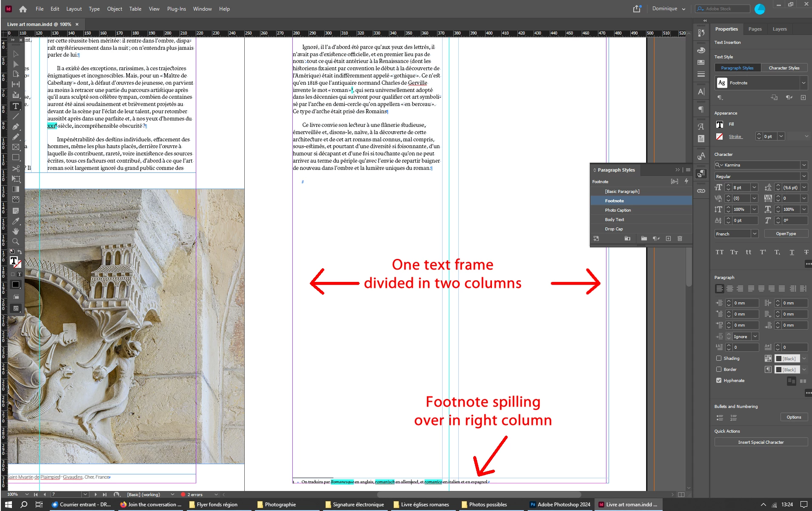Open the Links panel icon

(701, 191)
